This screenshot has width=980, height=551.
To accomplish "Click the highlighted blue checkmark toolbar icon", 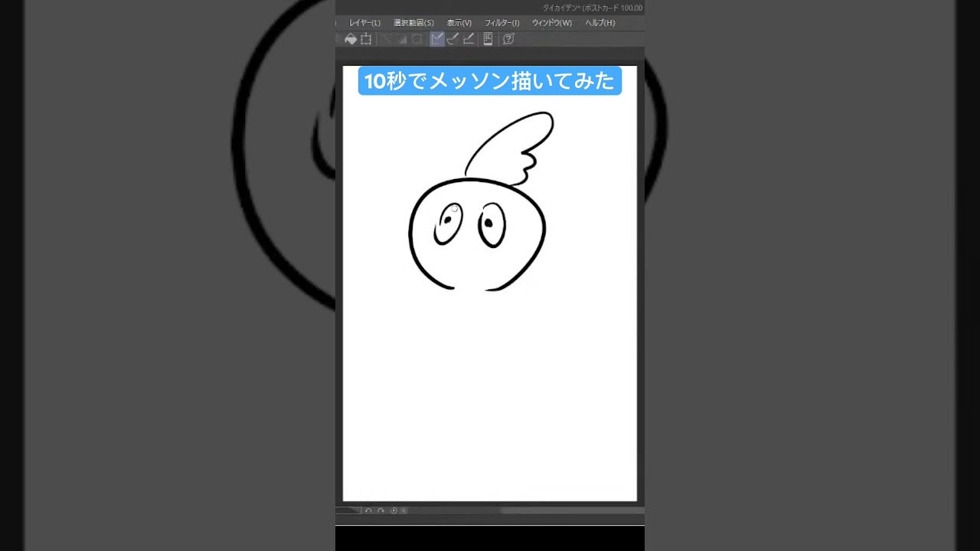I will coord(436,39).
